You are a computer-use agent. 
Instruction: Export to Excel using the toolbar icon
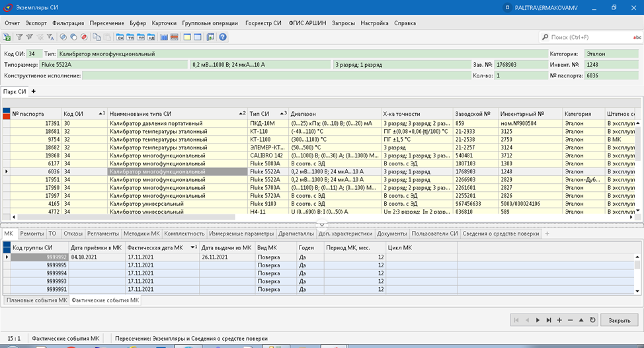pos(7,37)
